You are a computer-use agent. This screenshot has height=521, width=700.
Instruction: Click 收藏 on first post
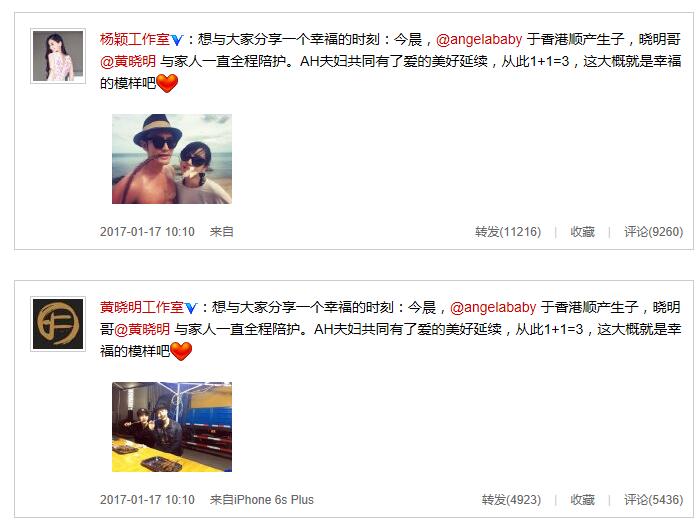582,232
